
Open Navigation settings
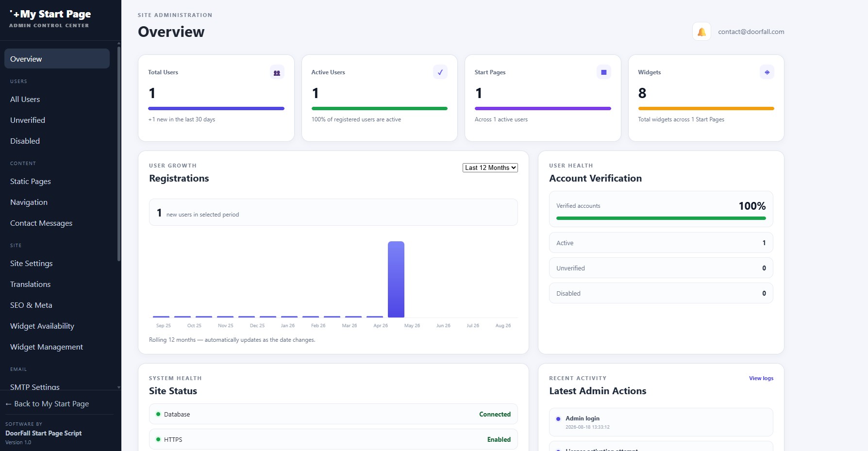click(x=57, y=202)
